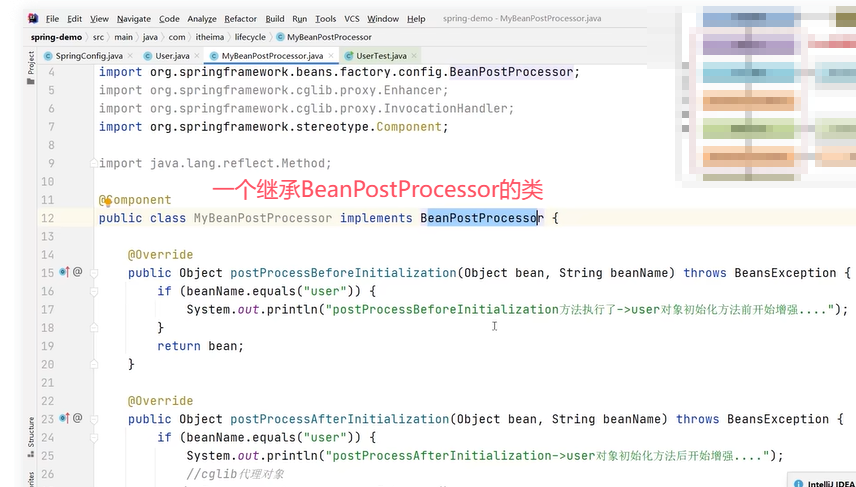This screenshot has height=487, width=856.
Task: Click MyBeanPostProcessor class name on line 12
Action: [x=263, y=218]
